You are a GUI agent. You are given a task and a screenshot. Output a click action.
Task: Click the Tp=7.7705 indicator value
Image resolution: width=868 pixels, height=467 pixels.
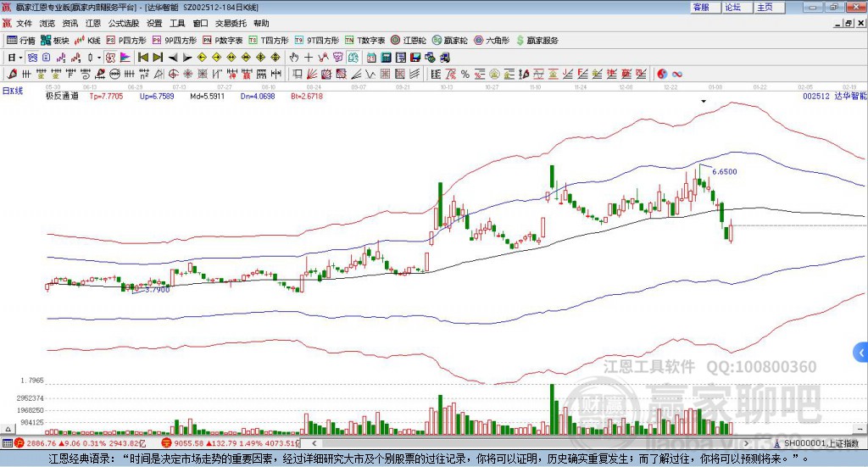pos(106,96)
